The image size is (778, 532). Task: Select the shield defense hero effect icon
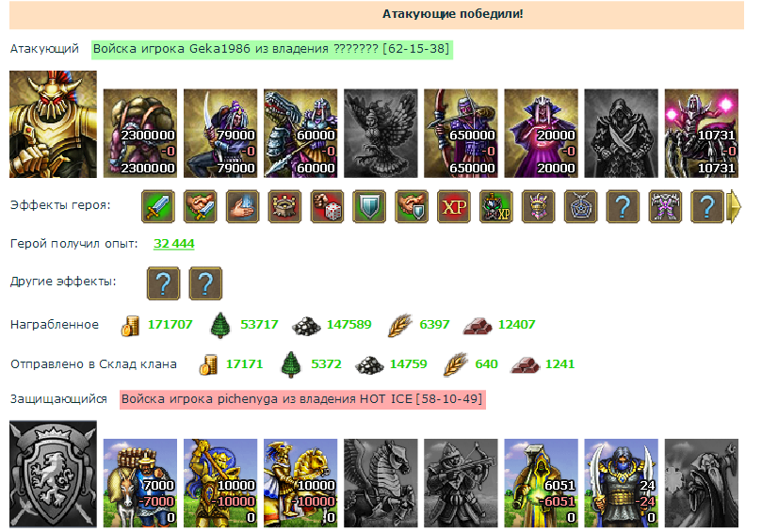[x=369, y=206]
